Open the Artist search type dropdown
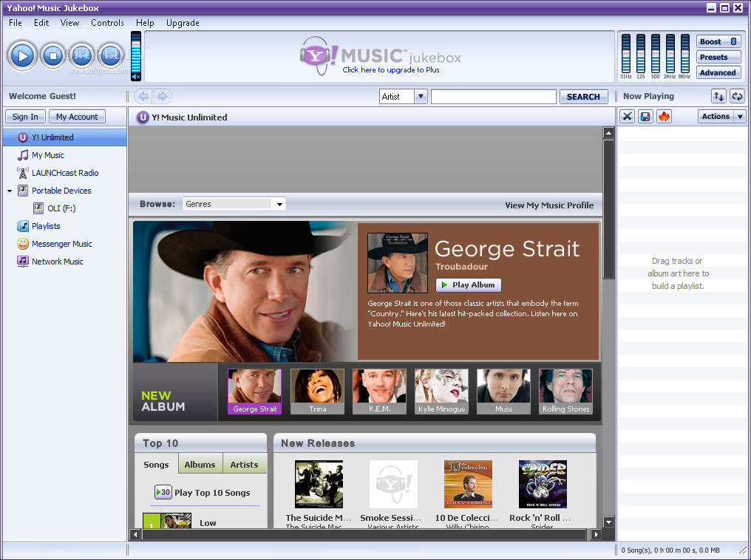Viewport: 751px width, 560px height. [421, 96]
